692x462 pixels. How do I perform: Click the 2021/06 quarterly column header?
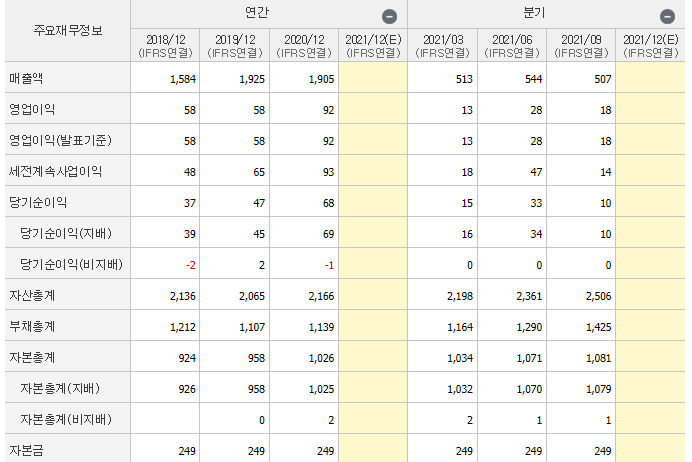pos(512,46)
